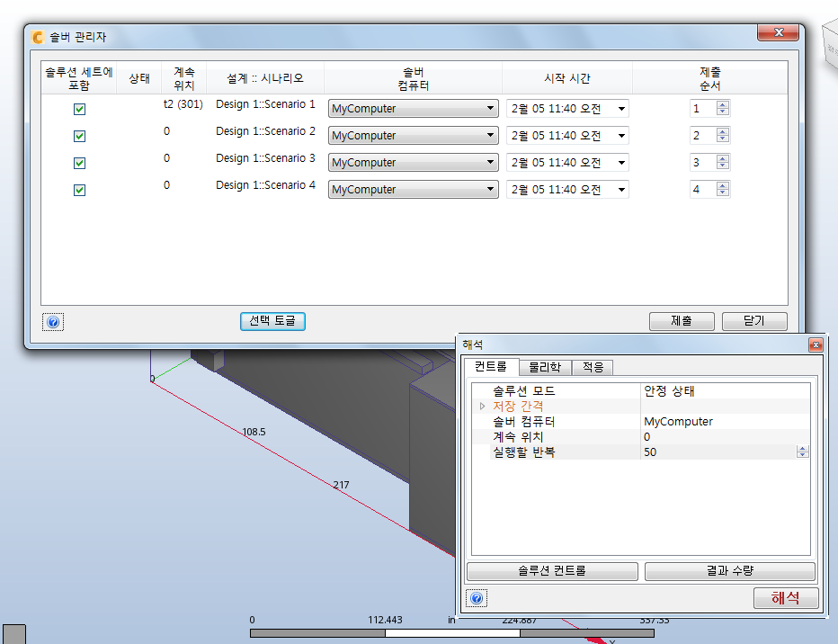Close the 해석 dialog
The image size is (838, 644).
(816, 344)
